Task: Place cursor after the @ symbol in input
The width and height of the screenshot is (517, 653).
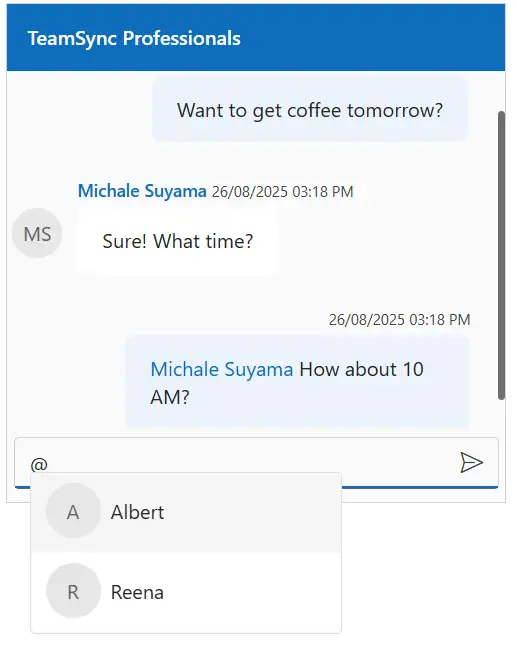Action: point(49,464)
